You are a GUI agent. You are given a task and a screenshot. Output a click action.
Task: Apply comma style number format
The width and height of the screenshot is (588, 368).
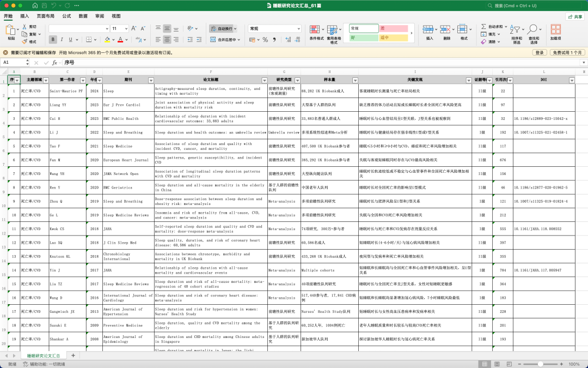274,39
